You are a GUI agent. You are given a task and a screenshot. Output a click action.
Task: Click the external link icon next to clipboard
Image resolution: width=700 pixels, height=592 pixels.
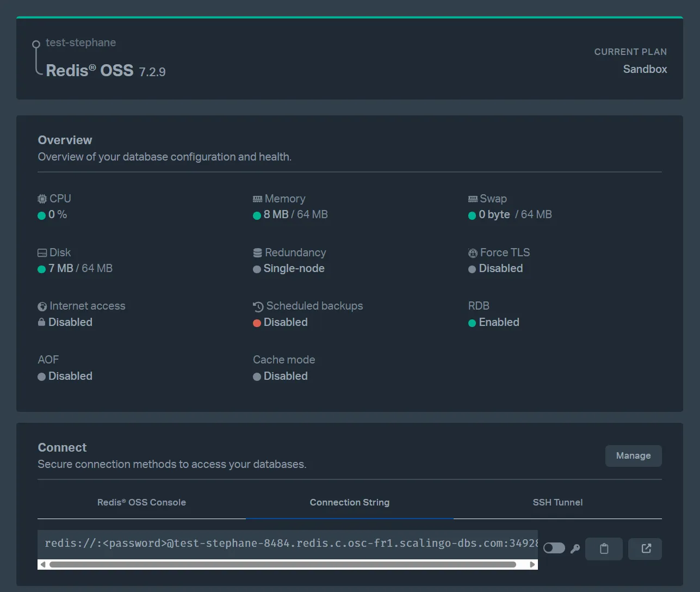[x=645, y=548]
